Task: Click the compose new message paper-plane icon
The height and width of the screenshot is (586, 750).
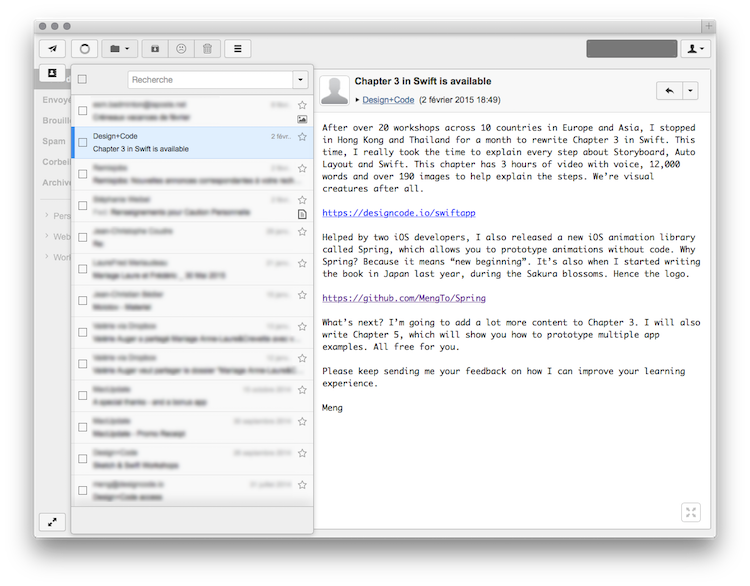Action: (x=52, y=48)
